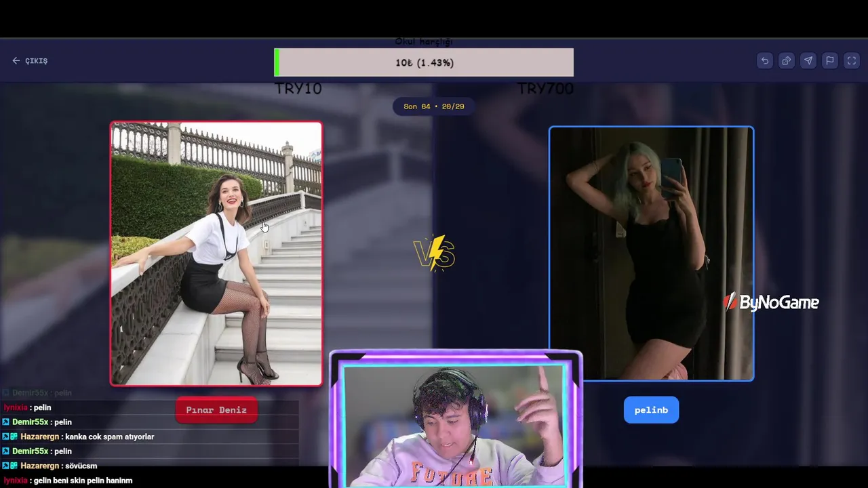The image size is (868, 488).
Task: Vote for the pelinb button
Action: click(x=651, y=410)
